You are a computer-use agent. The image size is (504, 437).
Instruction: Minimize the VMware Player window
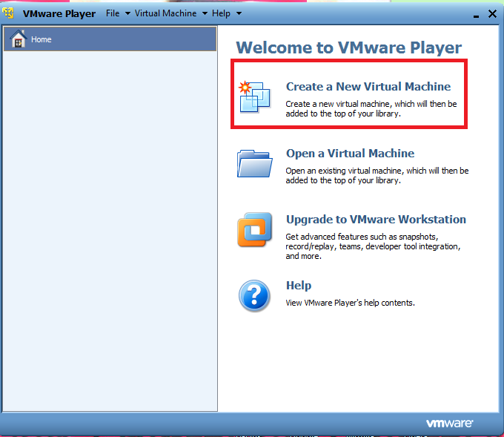[x=476, y=15]
